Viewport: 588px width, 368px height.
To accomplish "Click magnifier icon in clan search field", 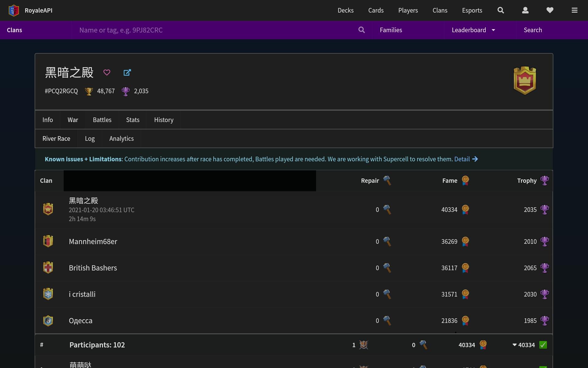I will click(361, 30).
